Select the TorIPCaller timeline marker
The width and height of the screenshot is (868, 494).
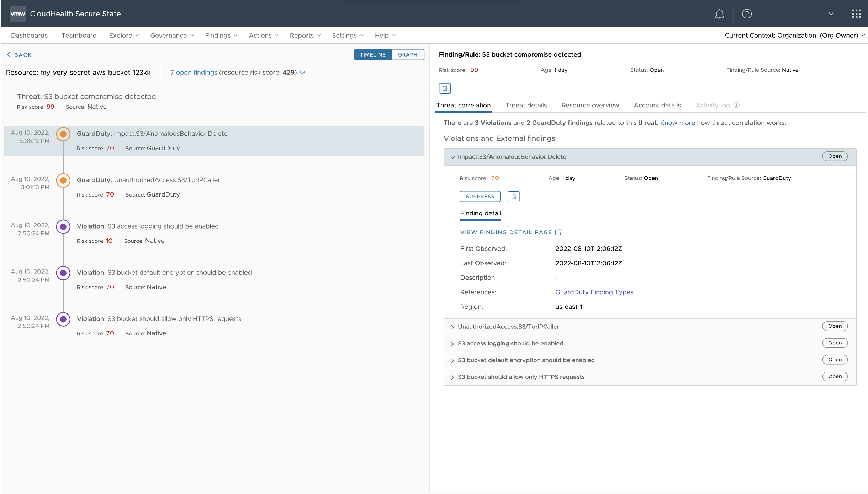click(x=63, y=181)
